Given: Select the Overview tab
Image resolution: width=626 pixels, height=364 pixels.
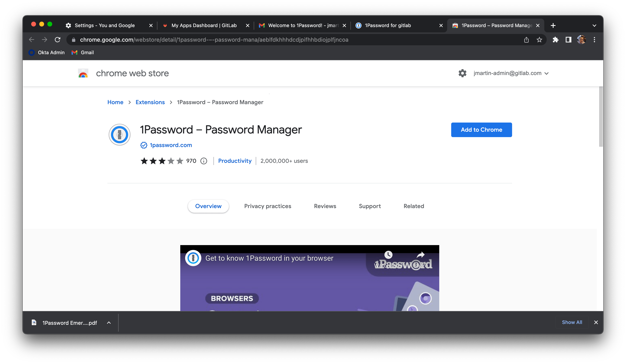Looking at the screenshot, I should tap(208, 206).
